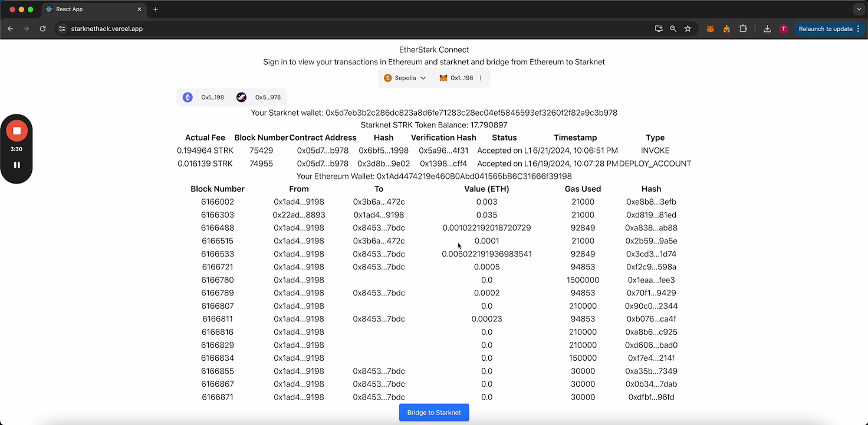The image size is (868, 425).
Task: Open the site information icon in the address bar
Action: [x=62, y=28]
